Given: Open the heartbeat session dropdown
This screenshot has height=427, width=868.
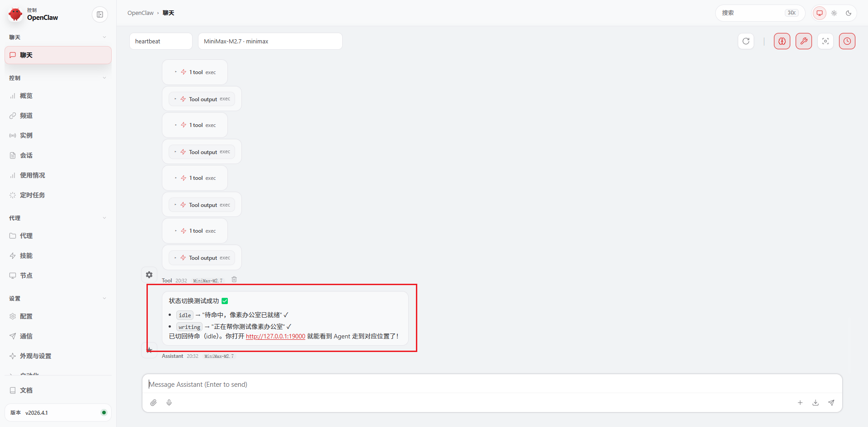Looking at the screenshot, I should [160, 41].
